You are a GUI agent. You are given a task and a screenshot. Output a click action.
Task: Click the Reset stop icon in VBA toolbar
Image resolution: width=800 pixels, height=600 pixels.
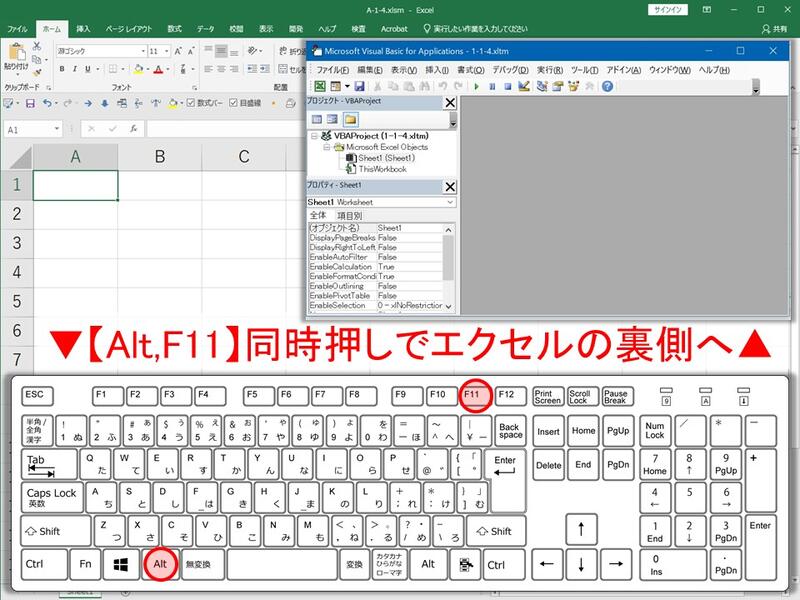(508, 87)
